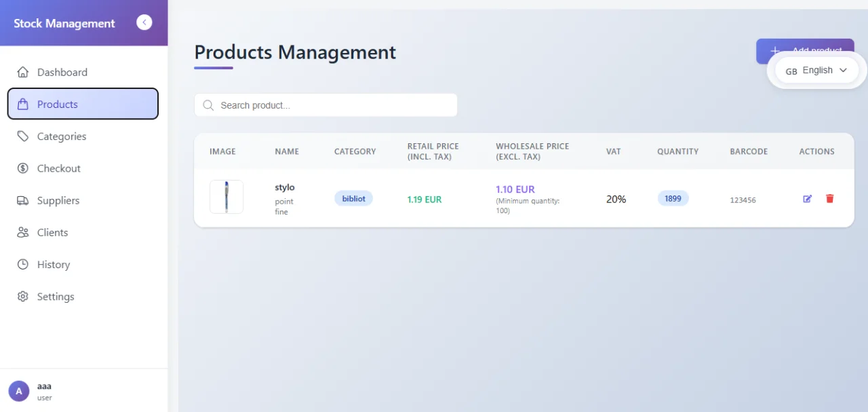Image resolution: width=868 pixels, height=412 pixels.
Task: Click the barcode 123456
Action: (743, 200)
